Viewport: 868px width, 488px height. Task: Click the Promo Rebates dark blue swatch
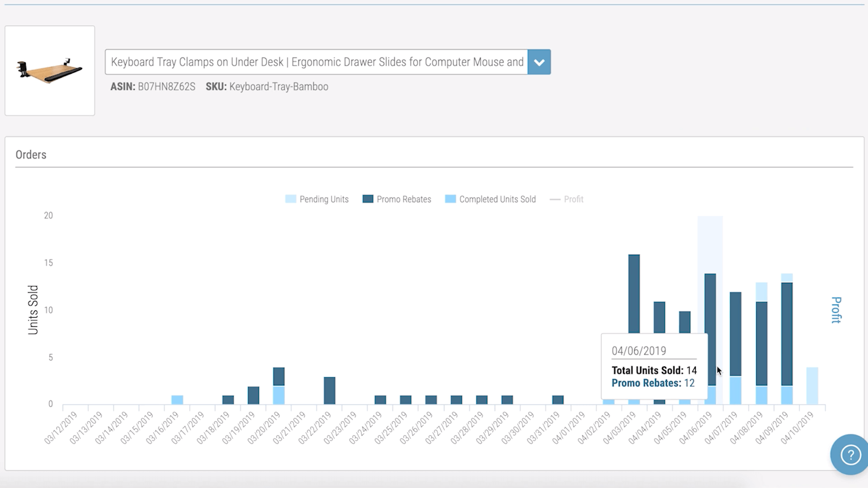(368, 199)
